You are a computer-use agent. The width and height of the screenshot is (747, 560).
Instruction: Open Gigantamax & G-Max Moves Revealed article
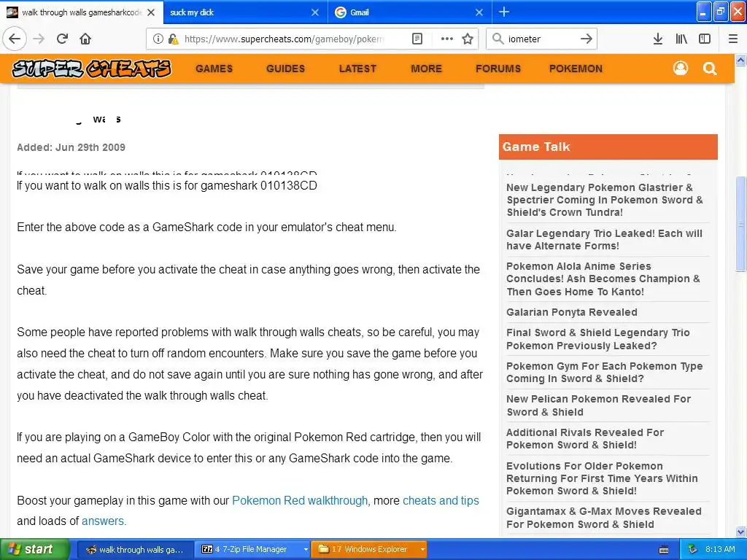(x=603, y=518)
